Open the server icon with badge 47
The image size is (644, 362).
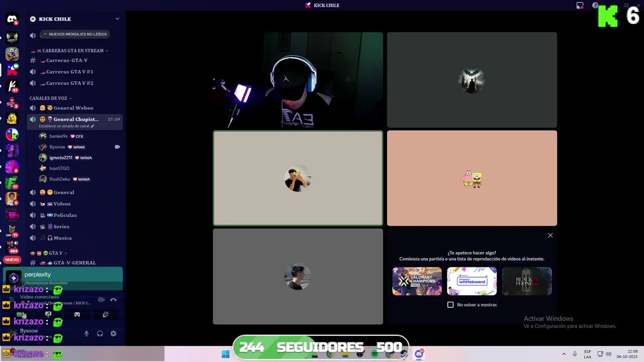pos(12,86)
